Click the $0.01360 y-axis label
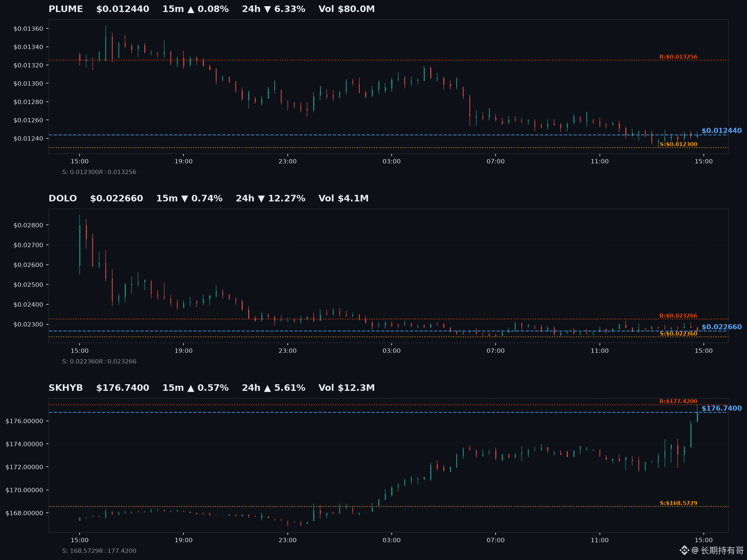Image resolution: width=747 pixels, height=560 pixels. (28, 29)
